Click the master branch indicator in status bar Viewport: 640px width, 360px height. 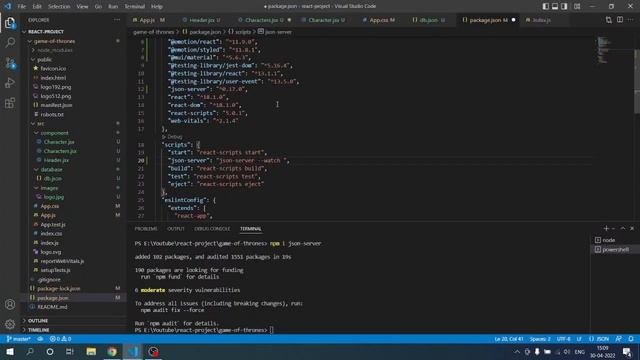coord(19,339)
